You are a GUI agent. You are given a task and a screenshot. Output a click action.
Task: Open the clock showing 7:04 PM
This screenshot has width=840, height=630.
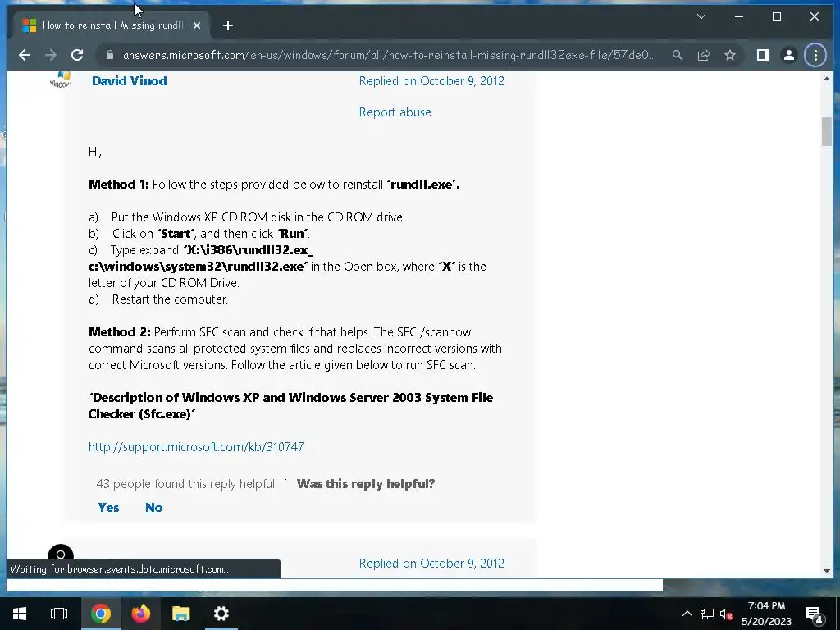click(x=766, y=614)
